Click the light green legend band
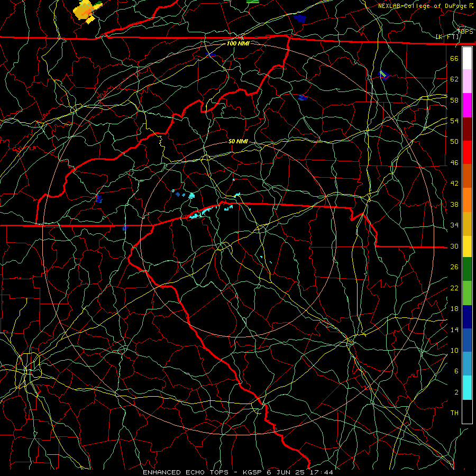The width and height of the screenshot is (476, 476). (467, 293)
